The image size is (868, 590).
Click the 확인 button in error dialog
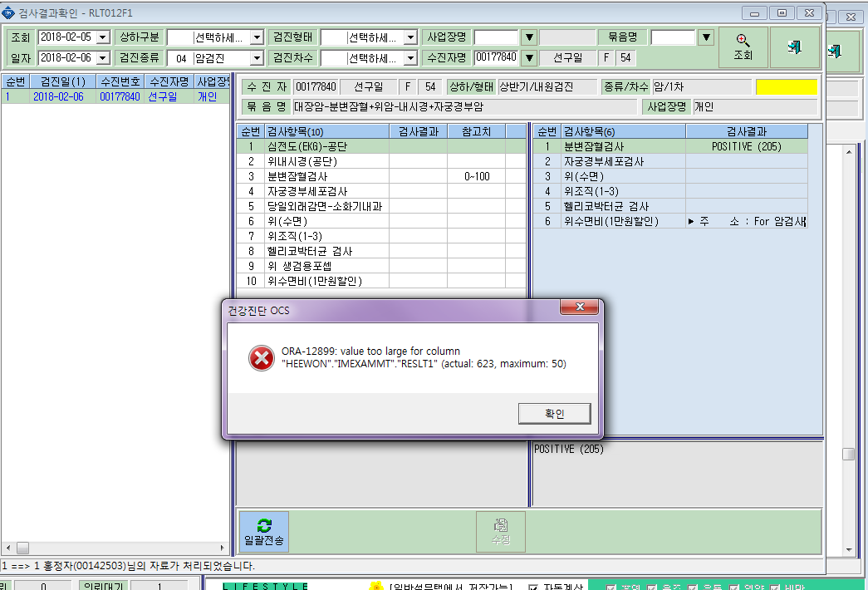(554, 413)
